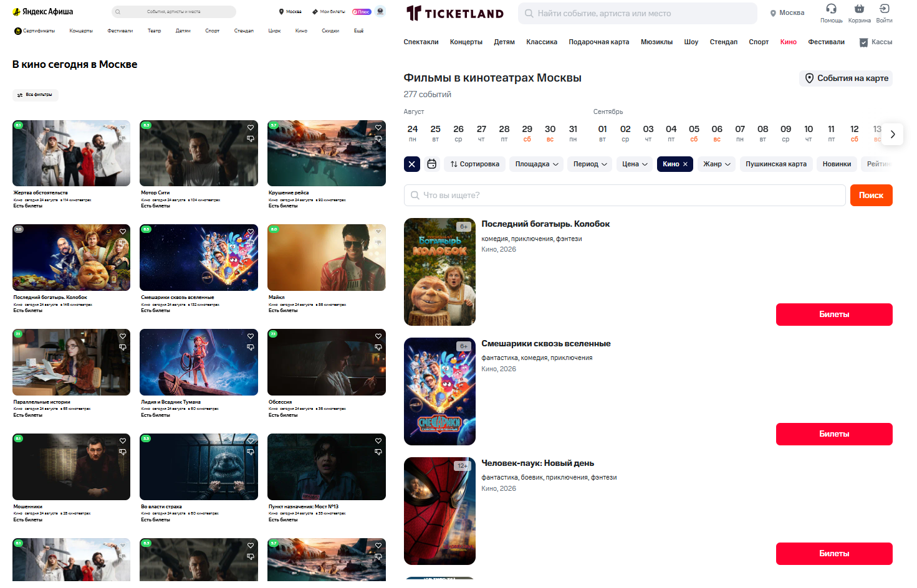Open Мои билеты ticket icon
The height and width of the screenshot is (588, 917).
[x=315, y=12]
